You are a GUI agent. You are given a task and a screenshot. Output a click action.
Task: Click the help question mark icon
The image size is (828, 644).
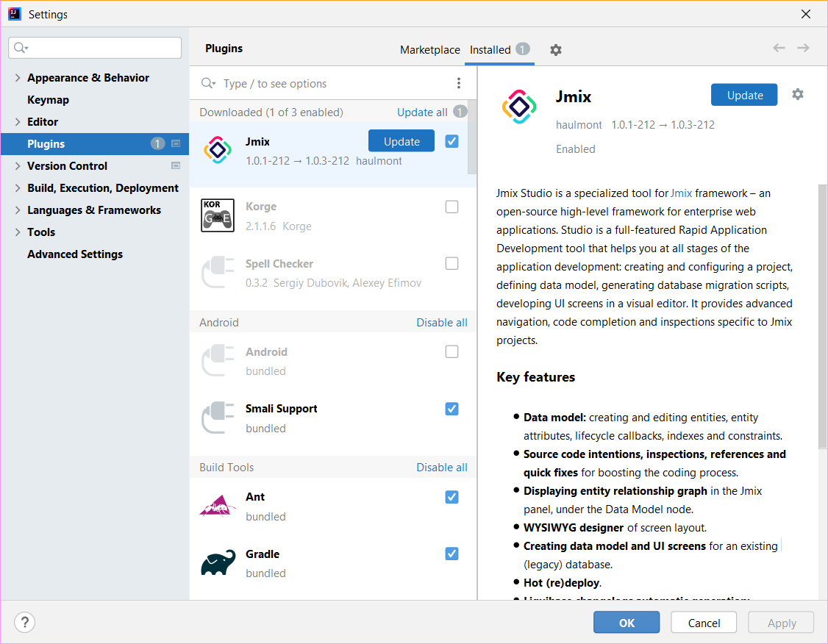click(24, 622)
